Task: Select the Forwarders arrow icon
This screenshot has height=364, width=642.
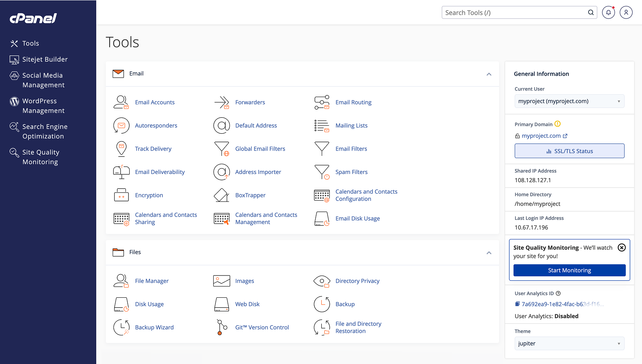Action: pyautogui.click(x=222, y=102)
